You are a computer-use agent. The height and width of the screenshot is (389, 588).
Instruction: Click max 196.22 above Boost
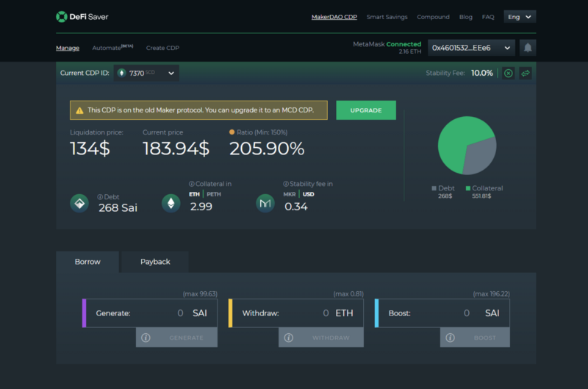pos(491,293)
